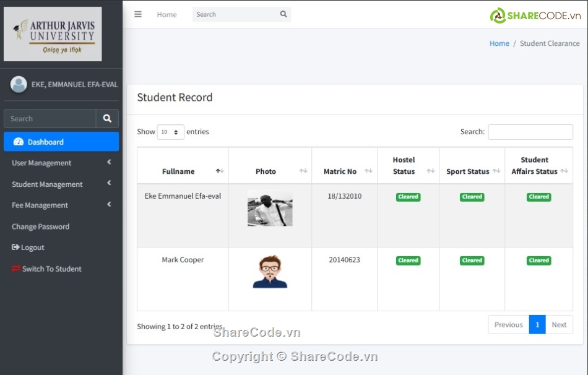588x375 pixels.
Task: Click the red Switch To Student arrows icon
Action: click(15, 269)
